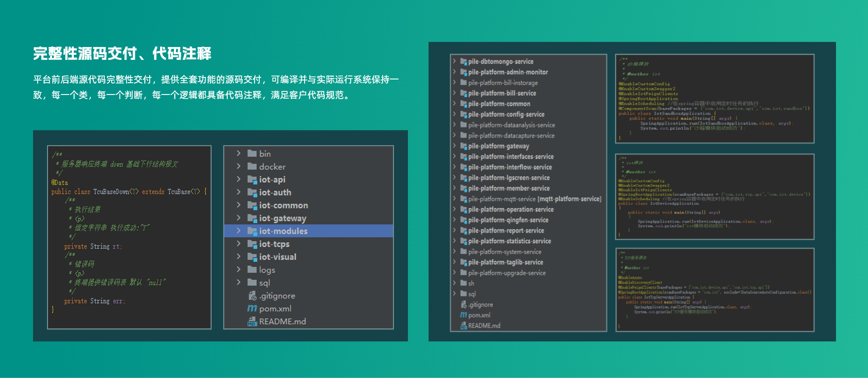The height and width of the screenshot is (378, 868).
Task: Select the pile-platform-upgrade-service row
Action: (528, 273)
